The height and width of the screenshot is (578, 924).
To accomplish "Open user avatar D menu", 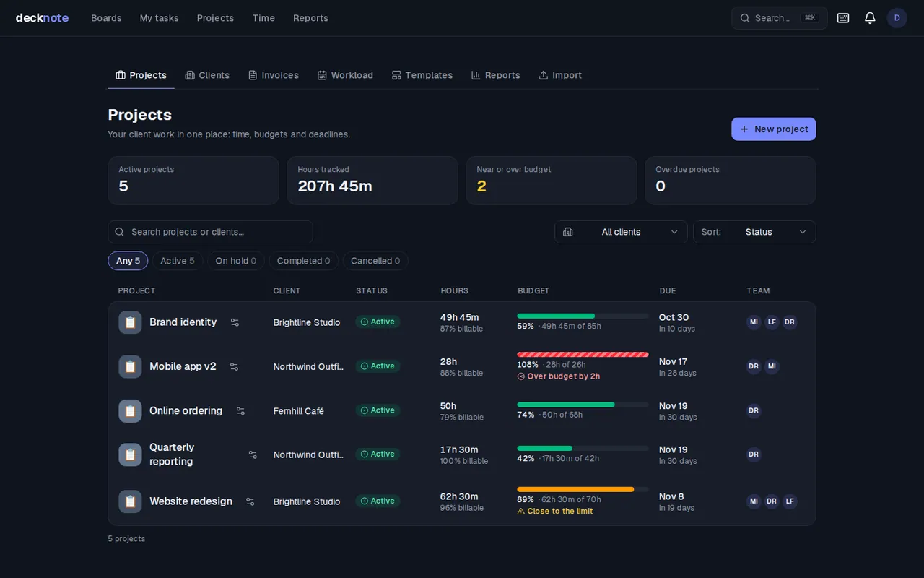I will (x=897, y=18).
